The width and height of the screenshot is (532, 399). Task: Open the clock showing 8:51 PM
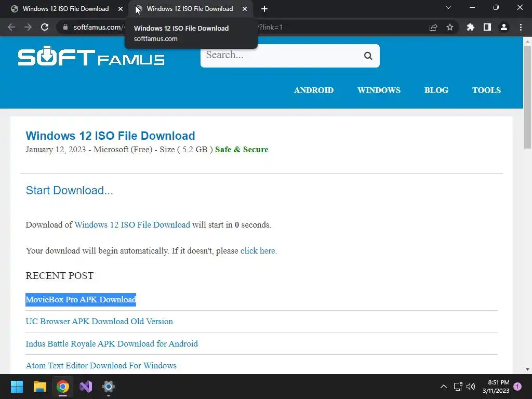click(496, 387)
